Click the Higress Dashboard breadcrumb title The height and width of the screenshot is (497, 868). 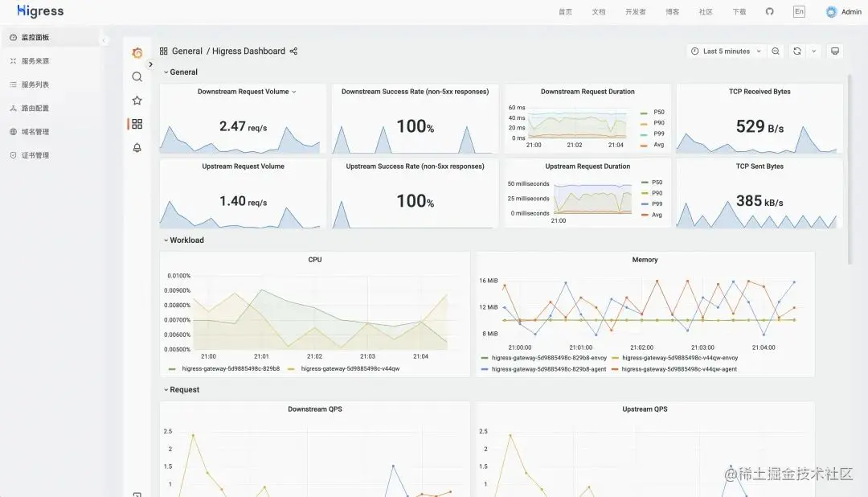[x=248, y=51]
